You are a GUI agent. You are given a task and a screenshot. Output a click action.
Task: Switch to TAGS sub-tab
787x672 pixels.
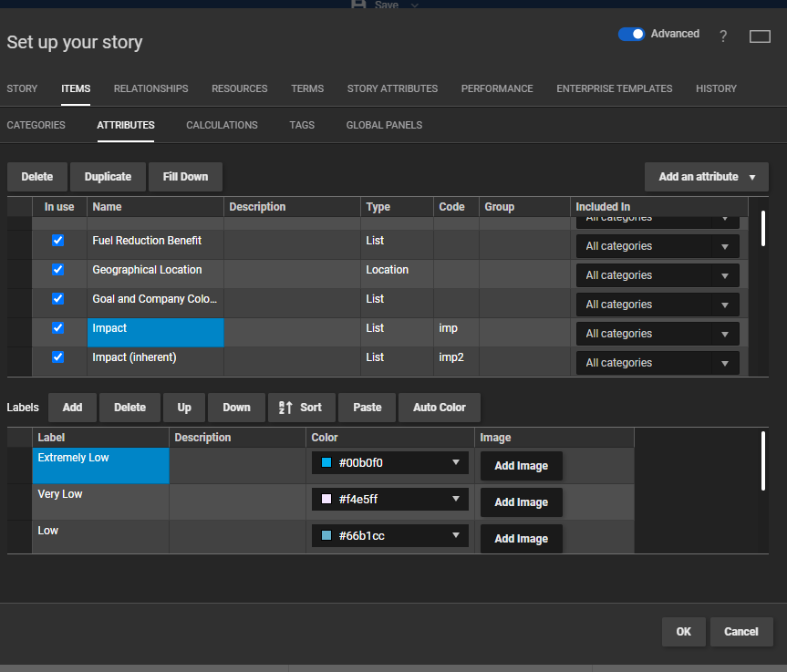[x=302, y=125]
